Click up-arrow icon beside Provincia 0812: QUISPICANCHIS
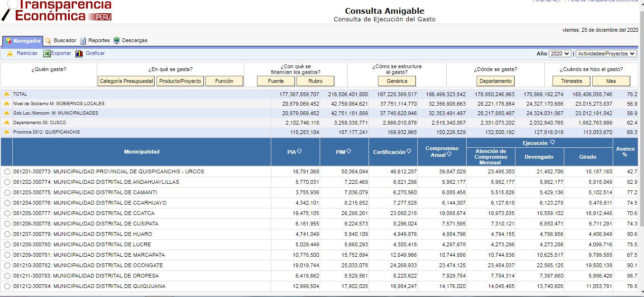The width and height of the screenshot is (644, 297). pos(7,132)
